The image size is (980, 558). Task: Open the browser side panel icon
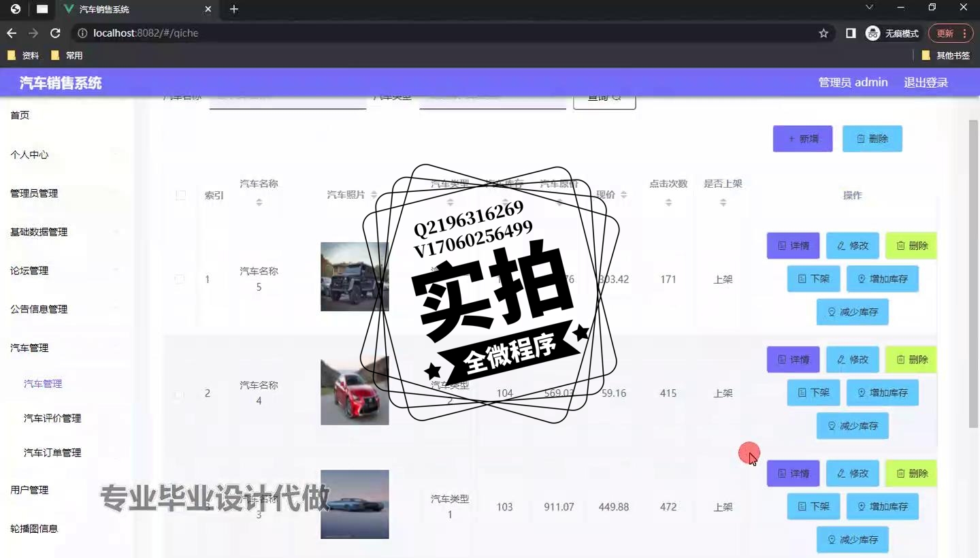[x=851, y=33]
